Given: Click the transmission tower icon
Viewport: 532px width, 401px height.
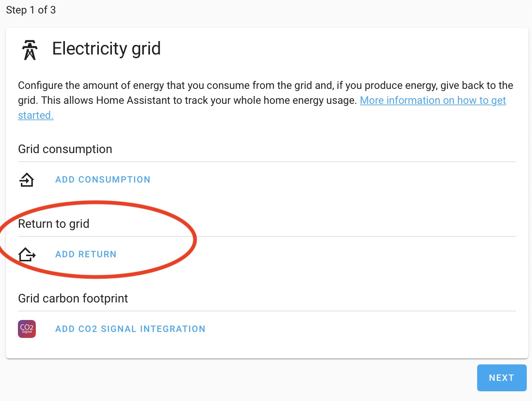Looking at the screenshot, I should click(x=30, y=50).
